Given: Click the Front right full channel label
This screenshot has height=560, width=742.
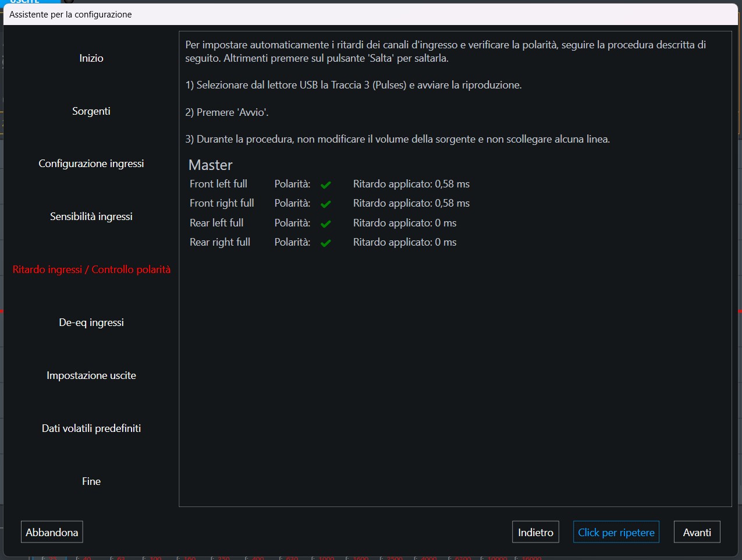Looking at the screenshot, I should point(222,203).
